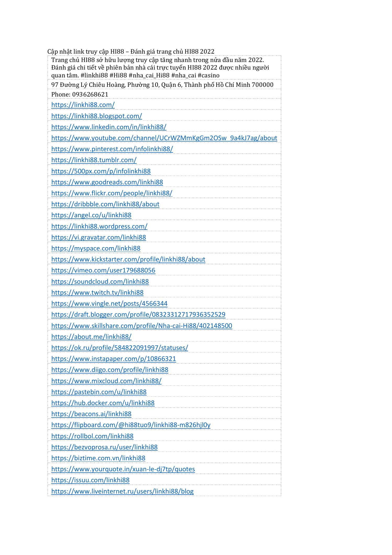Open the linkhi88.com homepage link
392x555 pixels.
[x=83, y=105]
